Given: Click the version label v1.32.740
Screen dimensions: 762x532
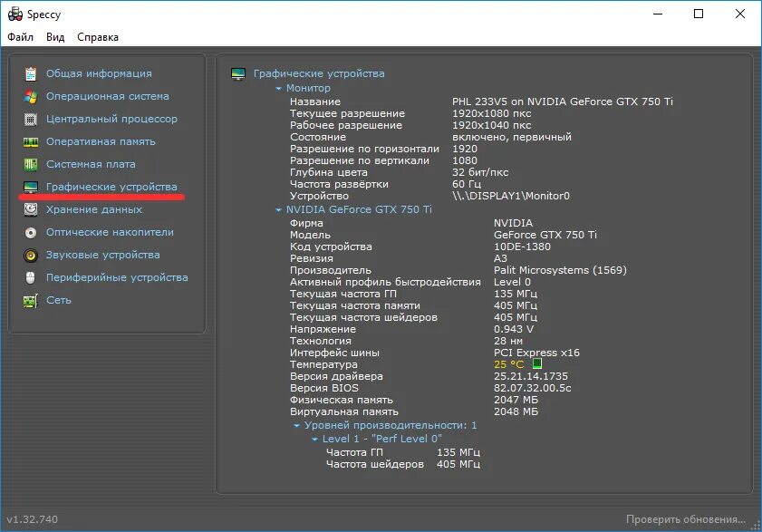Looking at the screenshot, I should pos(32,519).
